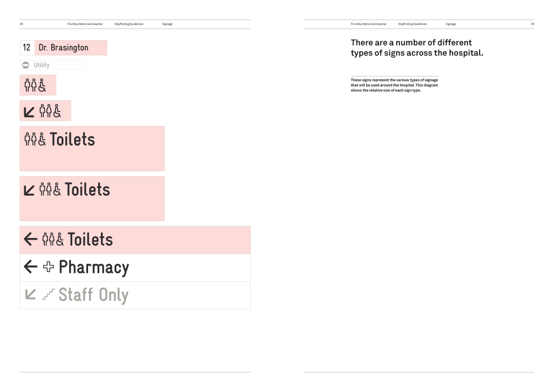This screenshot has height=392, width=554.
Task: Click the left arrow in the pink Toilets banner
Action: (x=31, y=240)
